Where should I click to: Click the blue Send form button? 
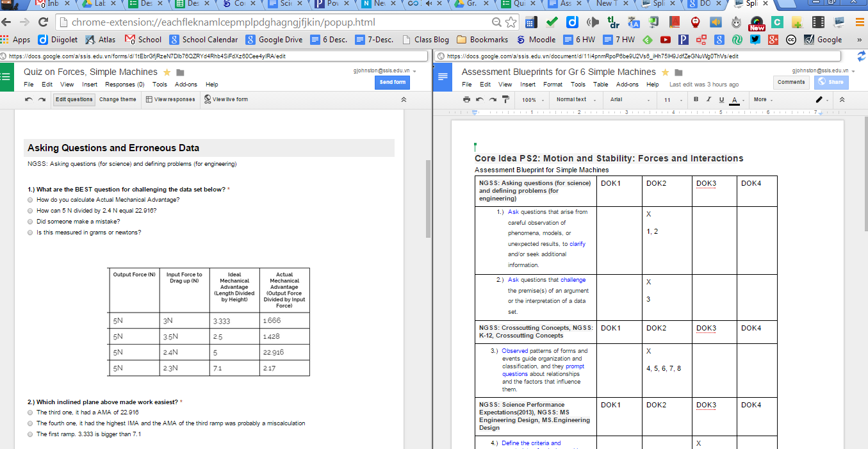(391, 82)
